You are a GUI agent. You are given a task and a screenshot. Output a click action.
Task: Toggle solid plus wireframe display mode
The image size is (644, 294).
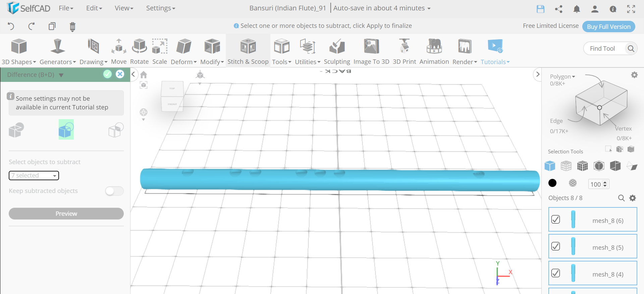583,166
